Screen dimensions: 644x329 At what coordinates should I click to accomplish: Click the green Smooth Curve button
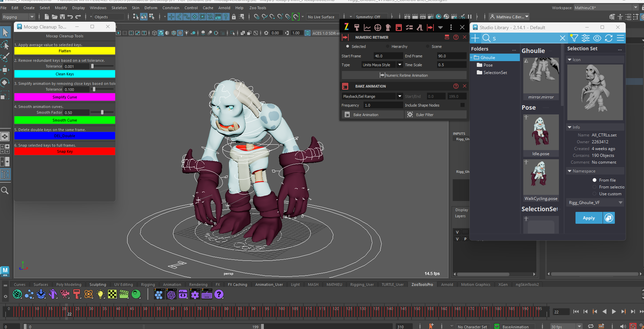point(65,120)
